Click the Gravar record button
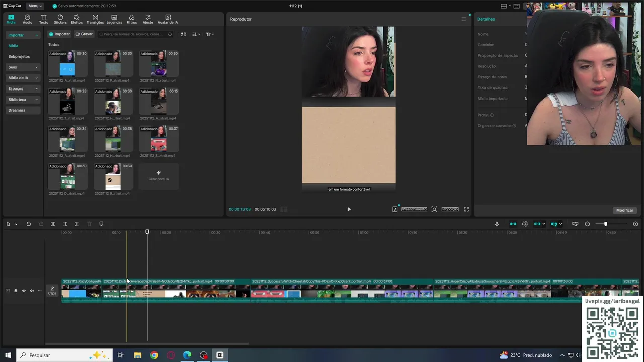Viewport: 644px width, 362px height. tap(84, 34)
